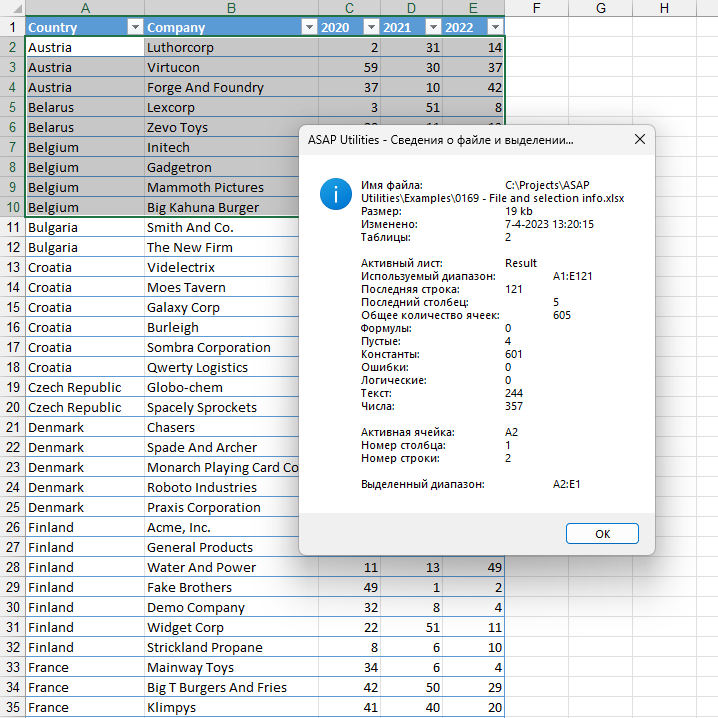Click cell containing Roboto Industries
Image resolution: width=718 pixels, height=718 pixels.
[222, 487]
